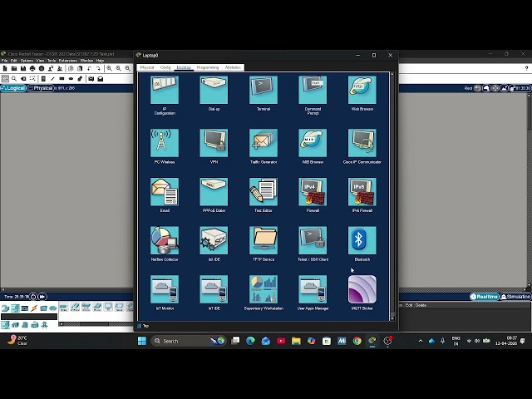Select the Delete tool in toolbar
Screen dimensions: 532x399
23,79
